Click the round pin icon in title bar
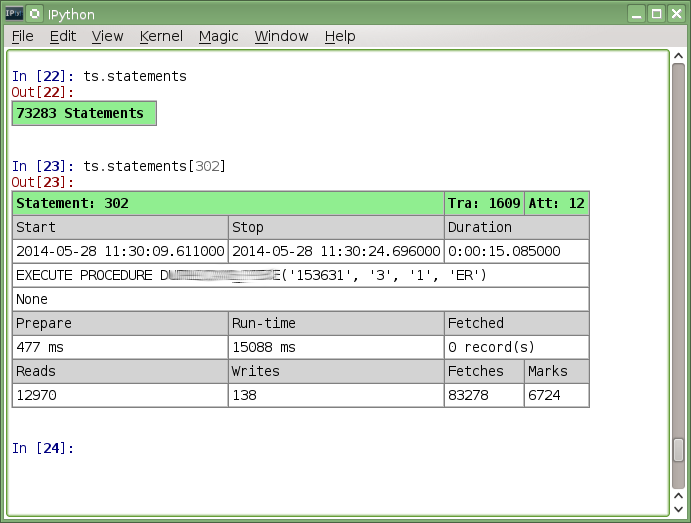Viewport: 691px width, 523px height. click(35, 13)
